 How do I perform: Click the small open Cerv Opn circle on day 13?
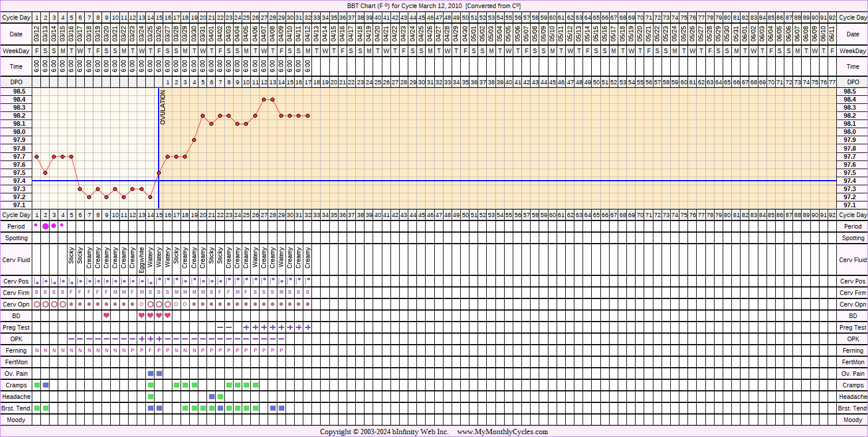(x=141, y=304)
